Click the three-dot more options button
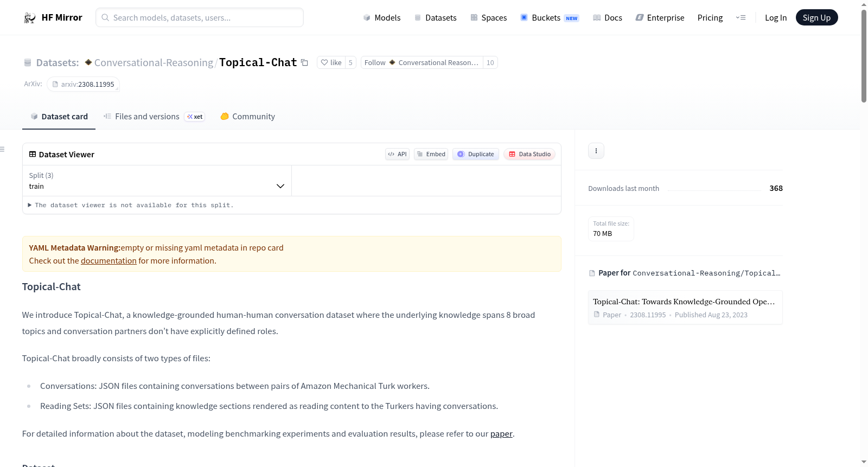 click(596, 151)
